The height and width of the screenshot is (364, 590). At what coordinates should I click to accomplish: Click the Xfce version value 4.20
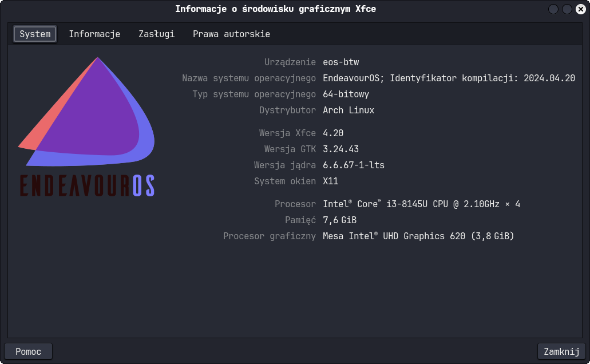click(x=333, y=133)
